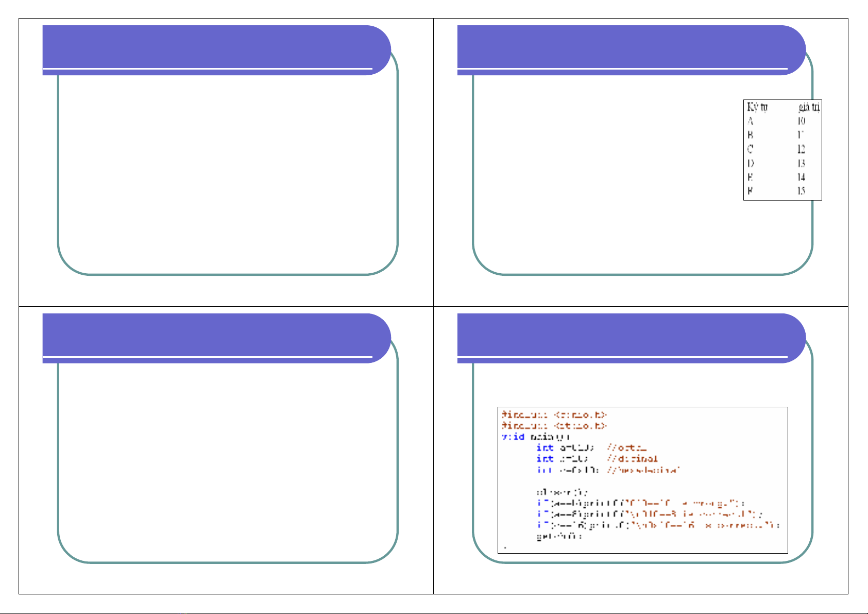Click character 'D' in the table
868x614 pixels.
coord(751,163)
